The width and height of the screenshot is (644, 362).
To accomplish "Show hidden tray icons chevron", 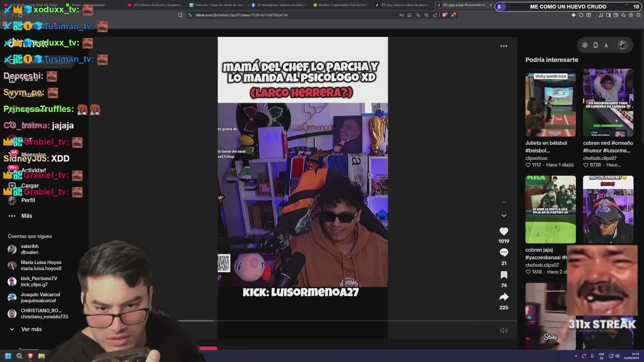I will click(x=576, y=356).
